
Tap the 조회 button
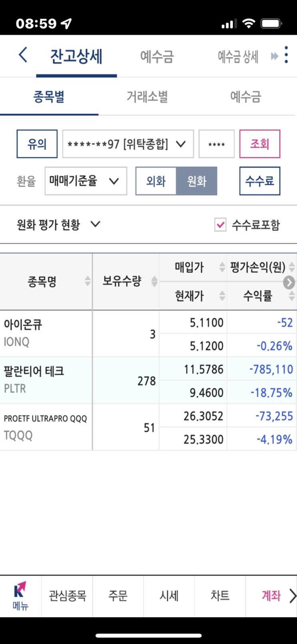[x=260, y=144]
